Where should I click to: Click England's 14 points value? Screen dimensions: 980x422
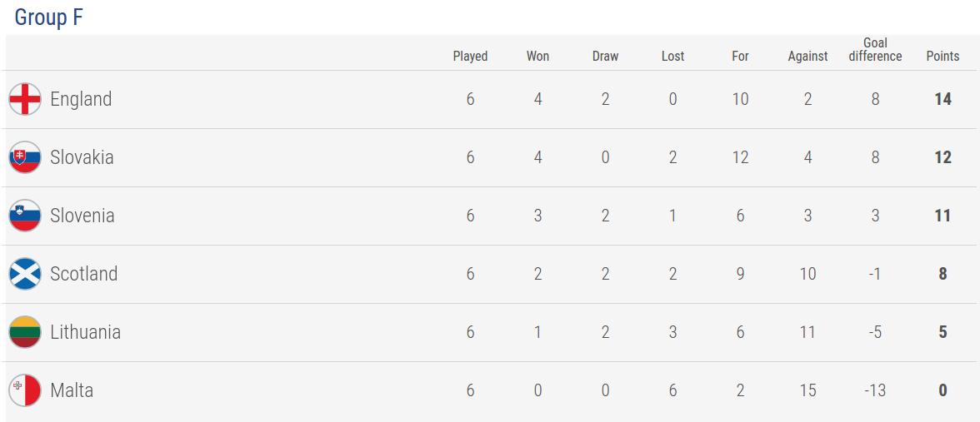click(x=942, y=99)
